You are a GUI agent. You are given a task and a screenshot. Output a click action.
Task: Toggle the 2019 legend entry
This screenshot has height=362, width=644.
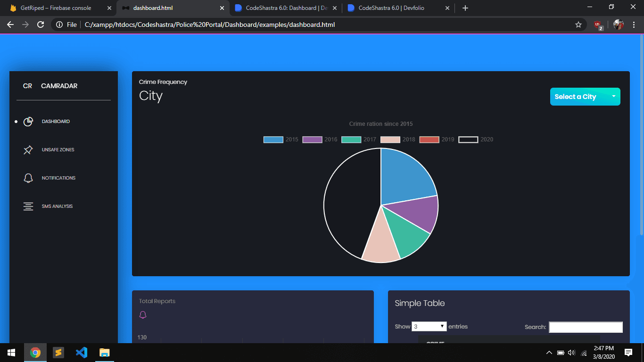coord(437,140)
